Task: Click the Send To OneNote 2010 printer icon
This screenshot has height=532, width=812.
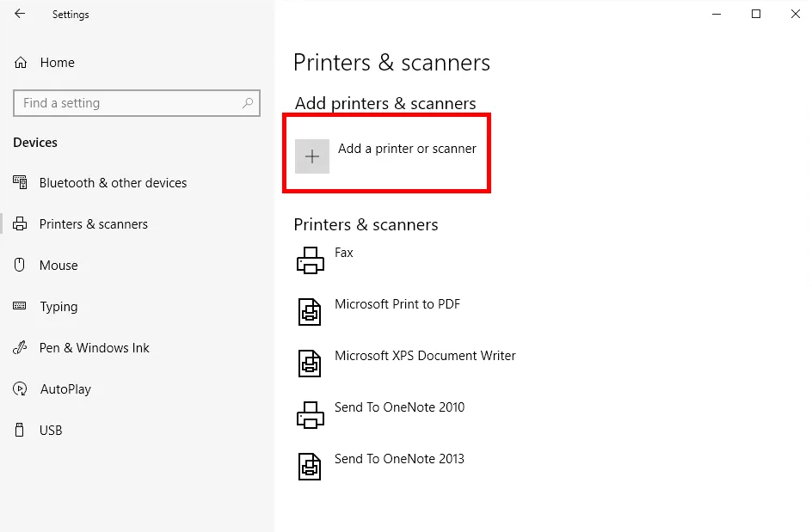Action: pos(311,415)
